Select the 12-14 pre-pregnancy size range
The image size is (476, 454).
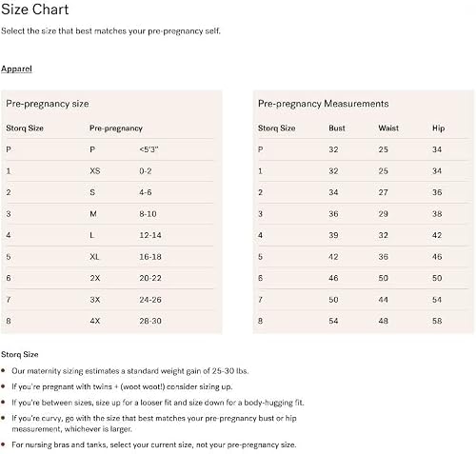tap(150, 235)
